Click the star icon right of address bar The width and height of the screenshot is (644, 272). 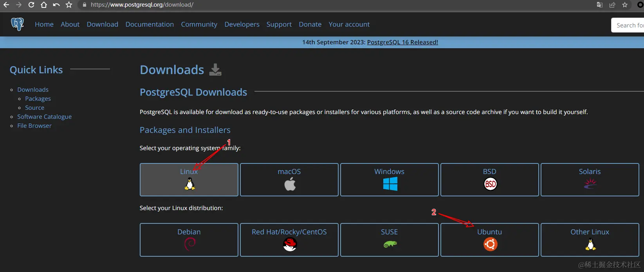(x=625, y=5)
